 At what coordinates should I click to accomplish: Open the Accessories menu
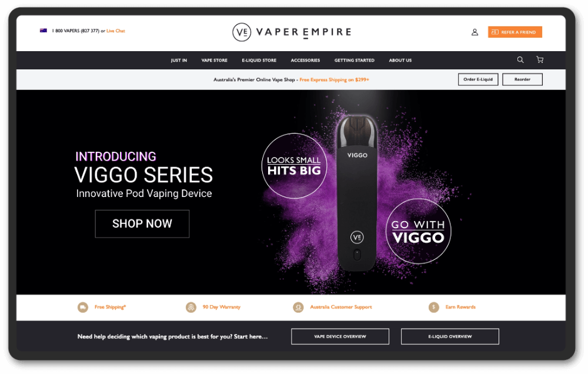point(305,61)
